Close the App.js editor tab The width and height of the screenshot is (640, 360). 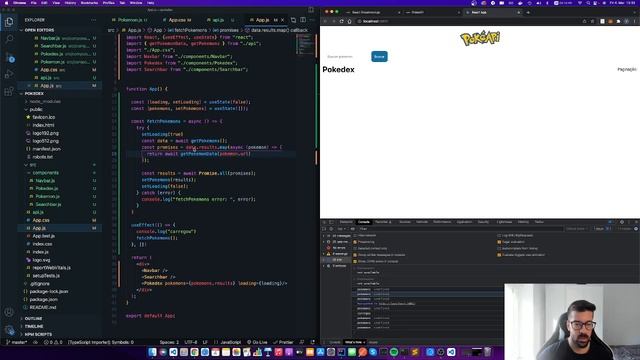click(x=282, y=20)
